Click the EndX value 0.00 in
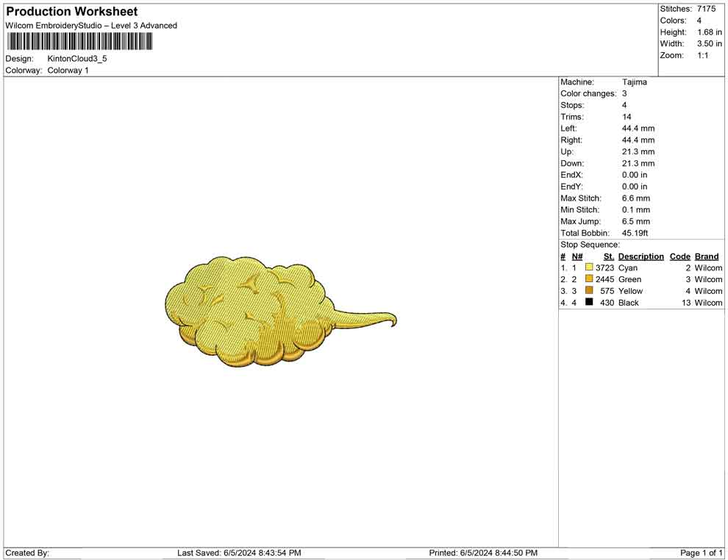728x560 pixels. pos(635,175)
